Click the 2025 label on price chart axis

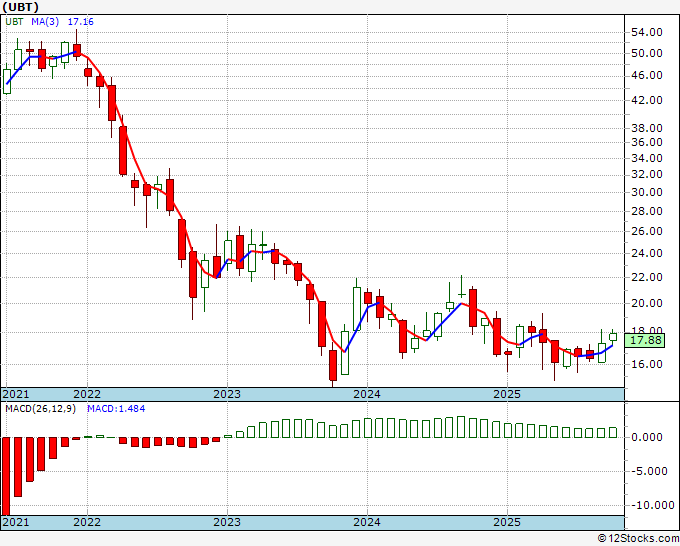pyautogui.click(x=507, y=394)
